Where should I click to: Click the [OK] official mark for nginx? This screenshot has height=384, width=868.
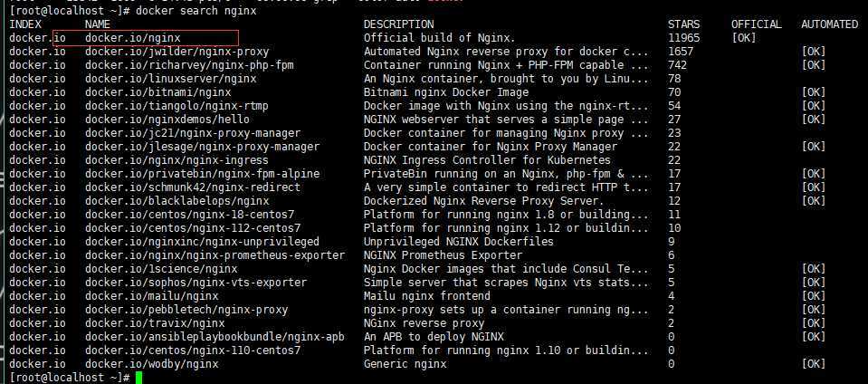pos(743,38)
